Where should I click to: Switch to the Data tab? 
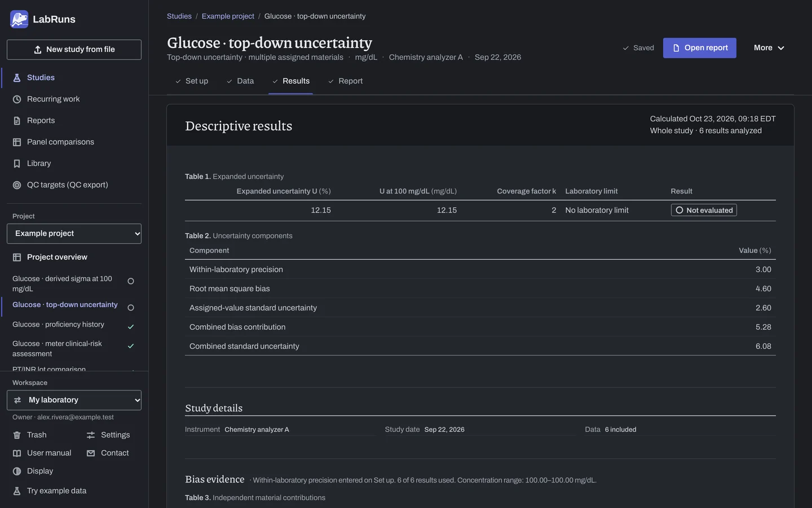(240, 81)
